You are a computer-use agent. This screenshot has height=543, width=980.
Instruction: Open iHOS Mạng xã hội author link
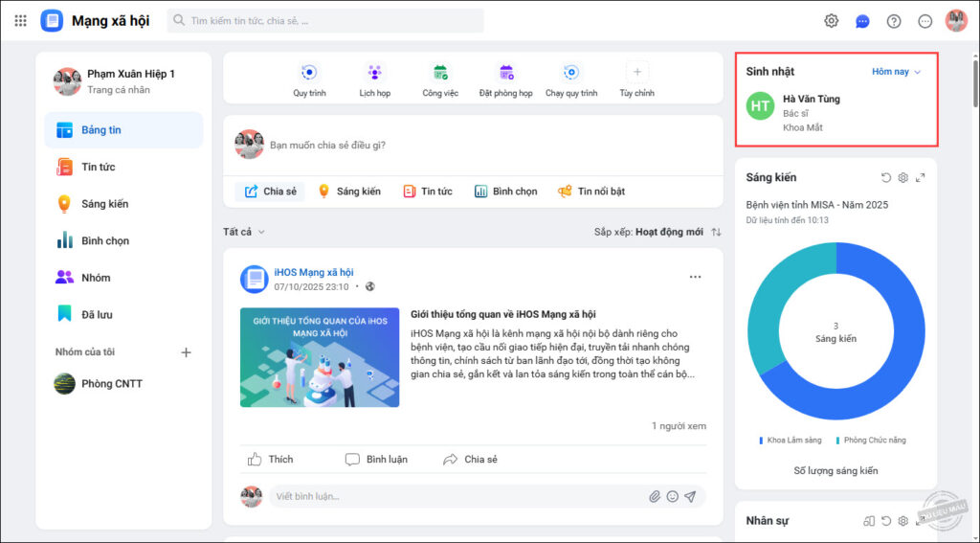click(314, 273)
